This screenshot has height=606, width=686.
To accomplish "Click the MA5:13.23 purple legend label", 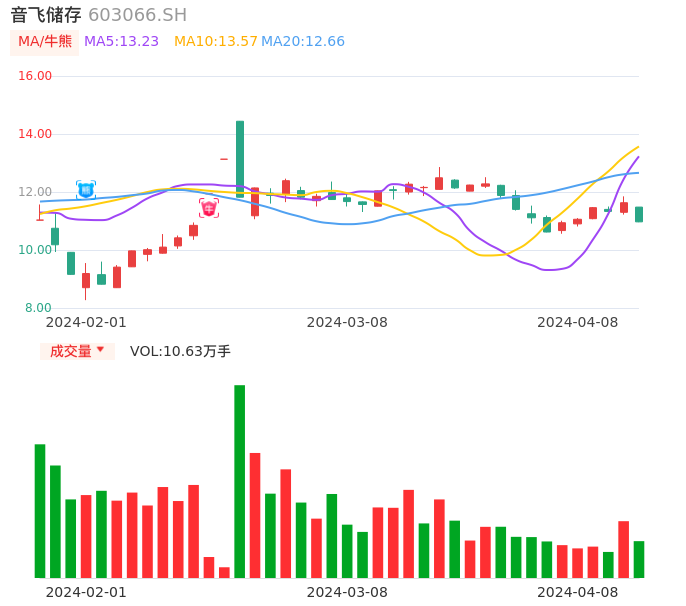I will 121,42.
